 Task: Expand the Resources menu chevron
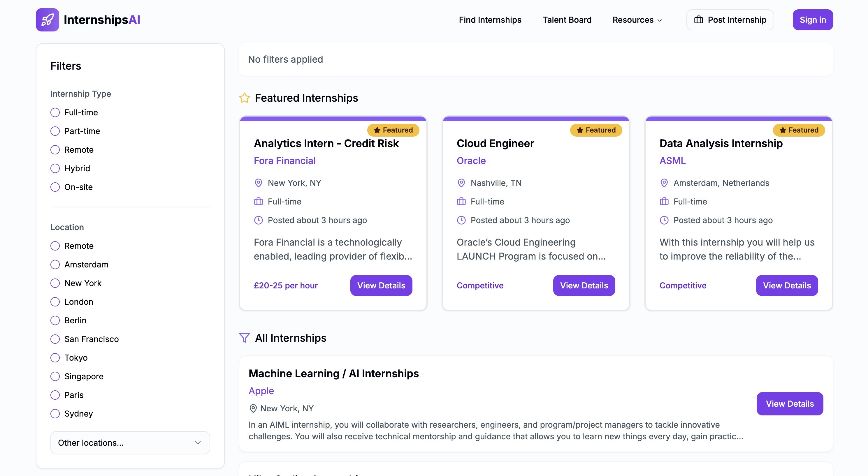point(659,20)
